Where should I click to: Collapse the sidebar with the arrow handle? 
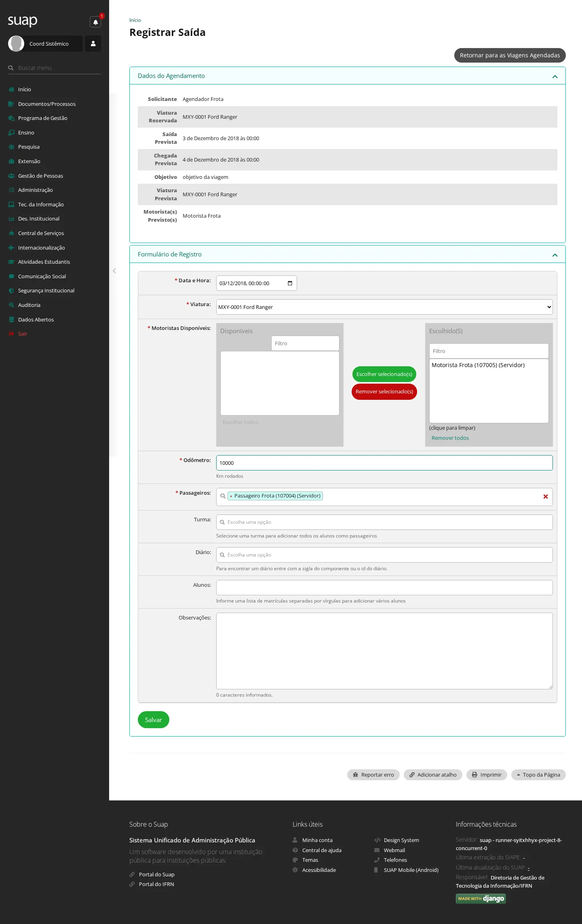coord(114,271)
